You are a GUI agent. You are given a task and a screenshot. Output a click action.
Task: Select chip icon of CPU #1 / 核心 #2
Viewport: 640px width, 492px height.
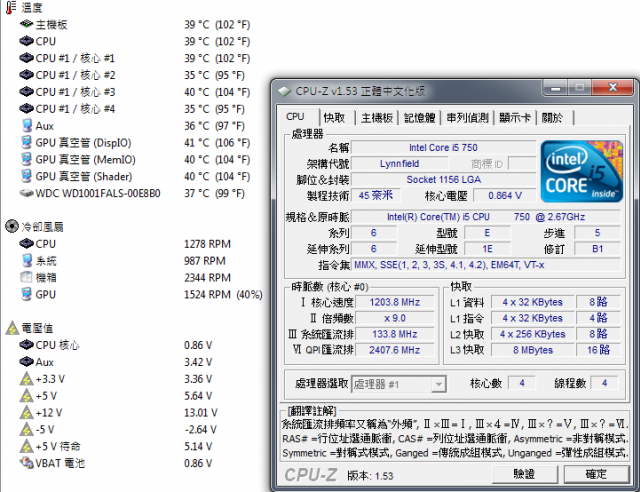tap(26, 75)
